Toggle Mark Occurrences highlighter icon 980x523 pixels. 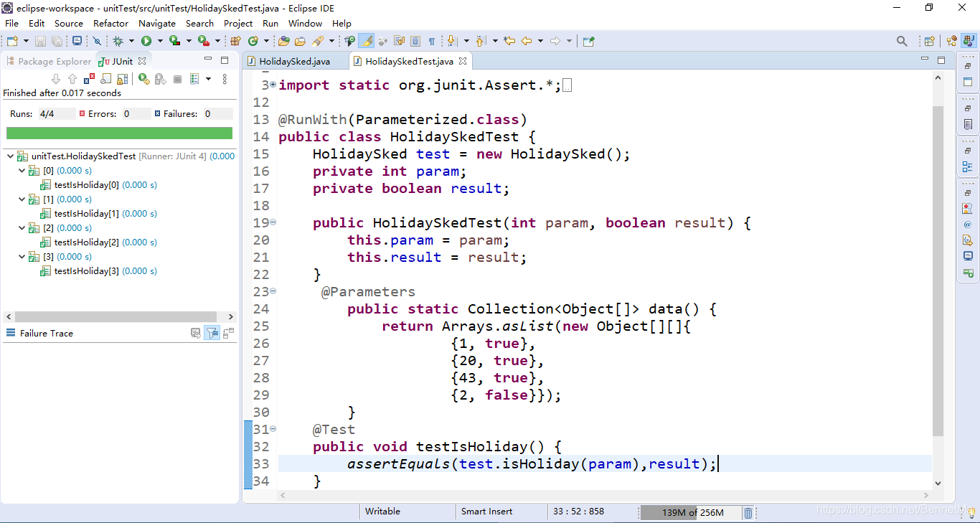point(367,42)
